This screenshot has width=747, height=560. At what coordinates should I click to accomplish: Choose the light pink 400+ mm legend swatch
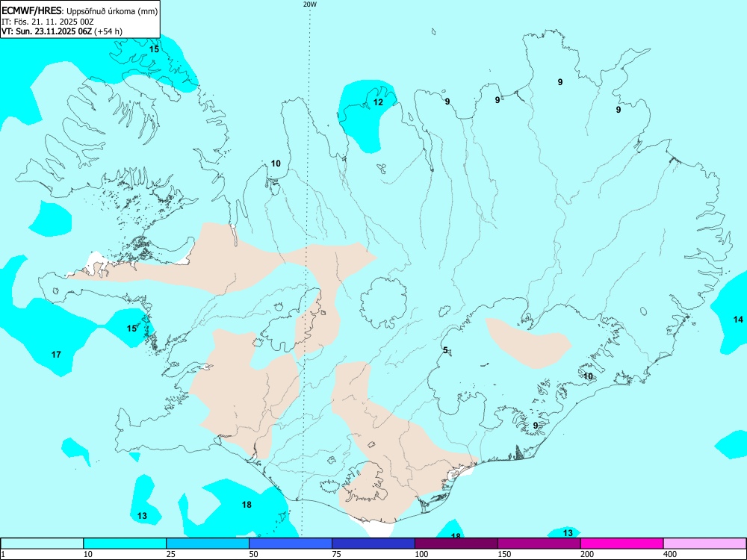(x=705, y=544)
